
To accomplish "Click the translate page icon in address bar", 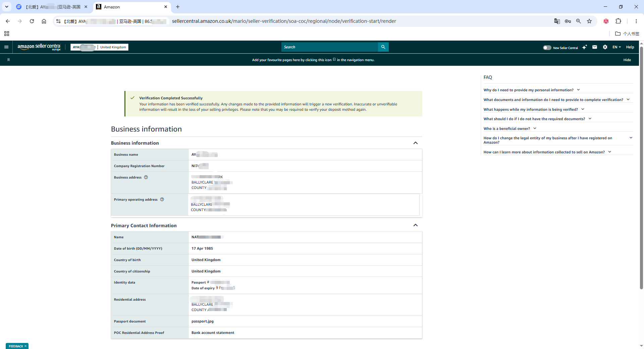I will 557,21.
